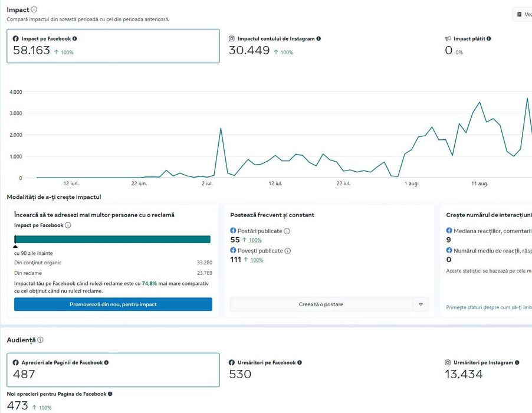This screenshot has width=532, height=413.
Task: Select the Impact pe Facebook metric card
Action: 113,46
